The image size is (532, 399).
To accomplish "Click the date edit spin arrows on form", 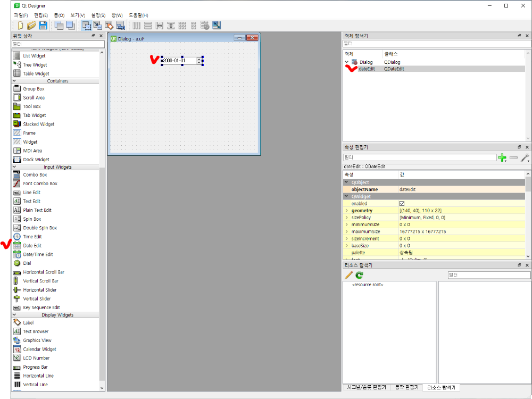I will pos(199,61).
